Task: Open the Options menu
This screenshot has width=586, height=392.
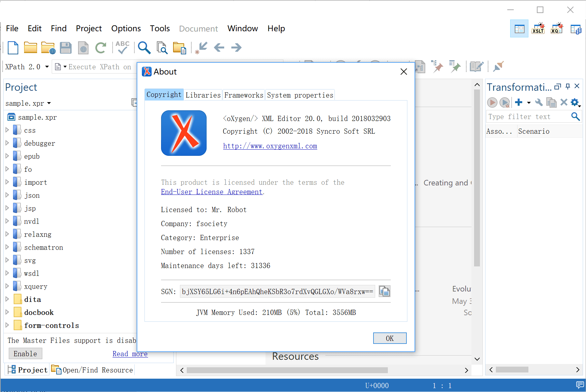Action: 126,29
